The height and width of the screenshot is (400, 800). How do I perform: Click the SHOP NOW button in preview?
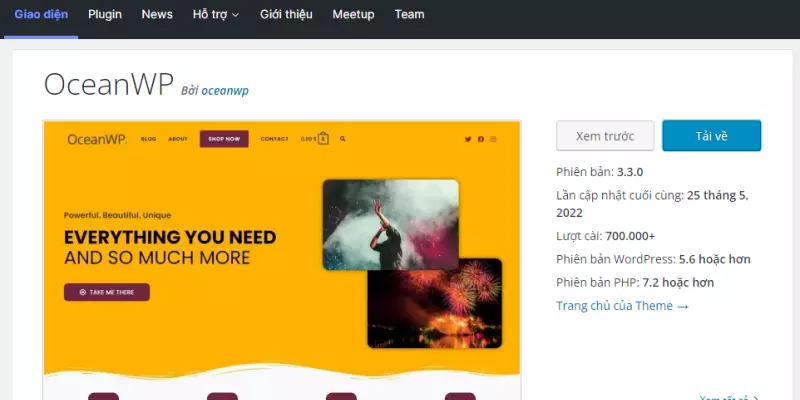[x=224, y=139]
